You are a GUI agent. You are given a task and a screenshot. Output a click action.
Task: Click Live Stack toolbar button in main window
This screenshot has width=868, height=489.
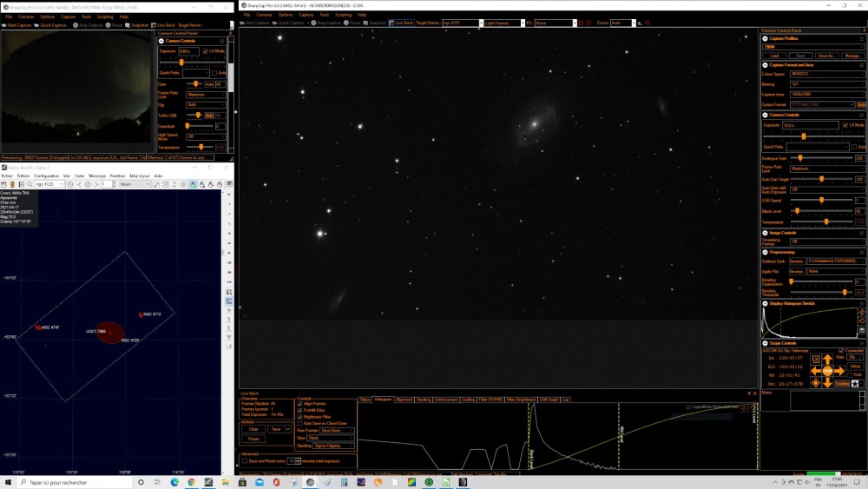tap(401, 23)
